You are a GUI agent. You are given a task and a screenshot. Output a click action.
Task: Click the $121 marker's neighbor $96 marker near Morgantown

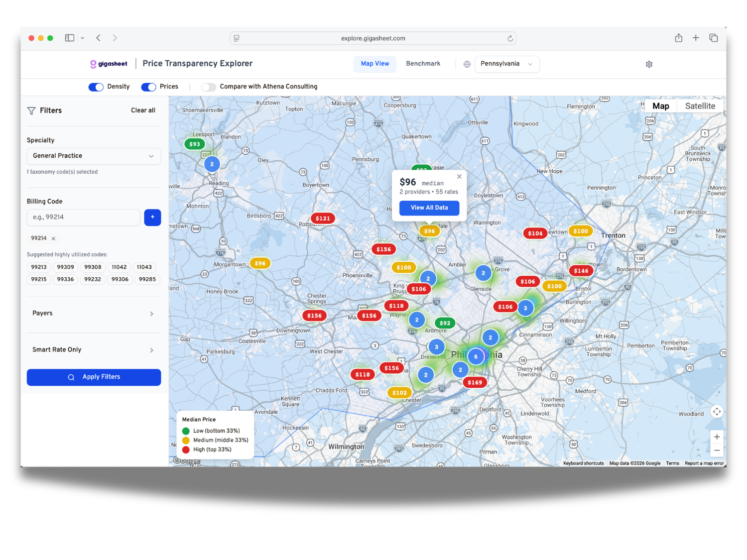coord(260,263)
